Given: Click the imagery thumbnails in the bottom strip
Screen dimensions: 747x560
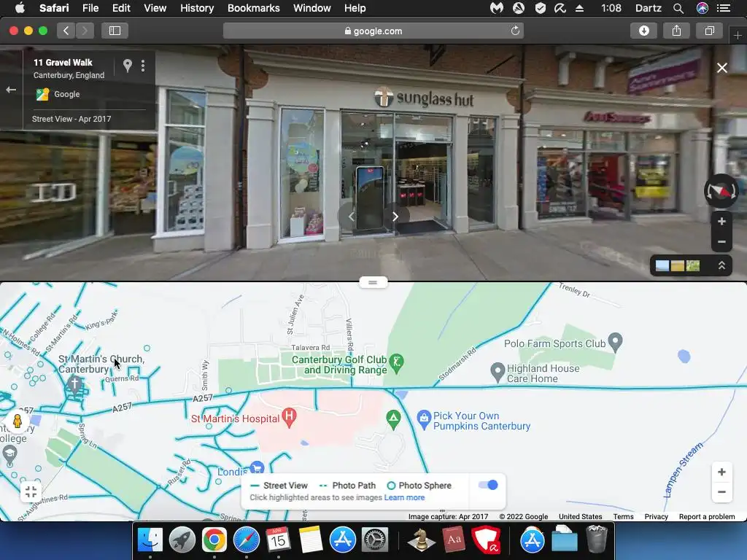Looking at the screenshot, I should [x=678, y=265].
